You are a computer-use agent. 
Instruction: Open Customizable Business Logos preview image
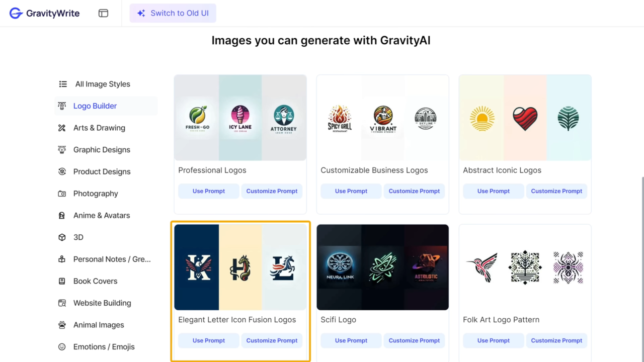(x=383, y=118)
